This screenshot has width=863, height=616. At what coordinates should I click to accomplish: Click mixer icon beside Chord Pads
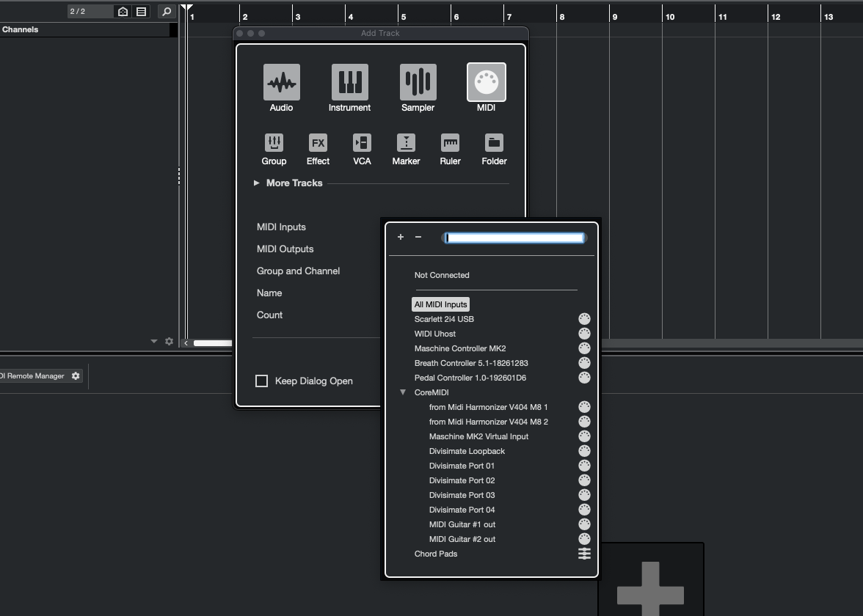pos(584,554)
